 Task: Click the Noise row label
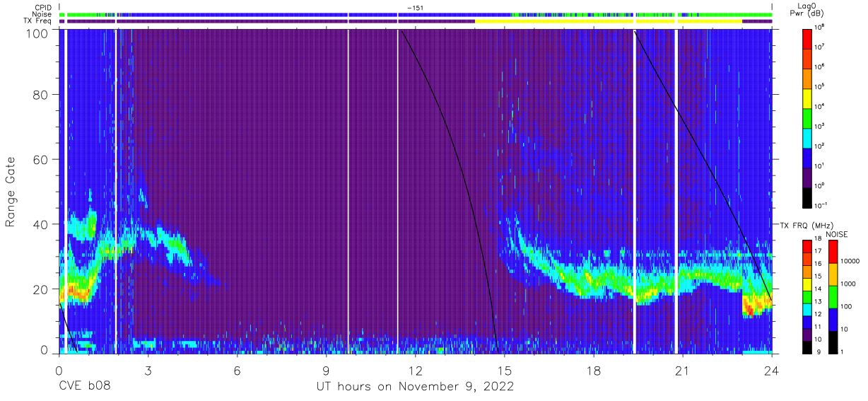click(x=42, y=14)
